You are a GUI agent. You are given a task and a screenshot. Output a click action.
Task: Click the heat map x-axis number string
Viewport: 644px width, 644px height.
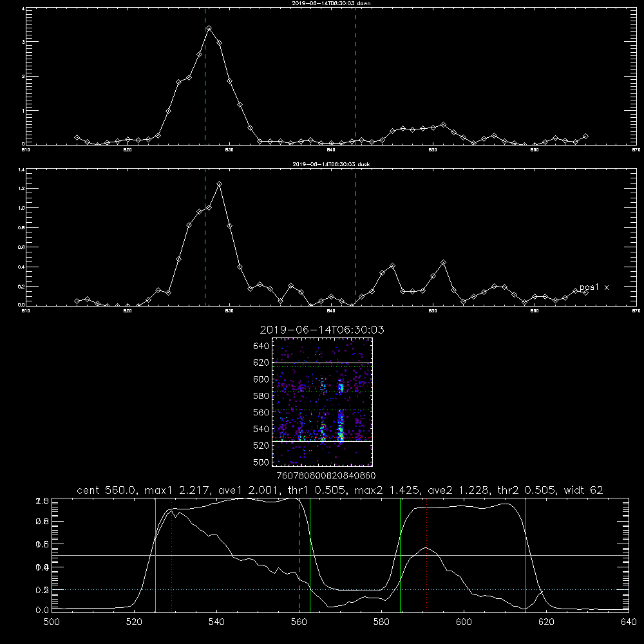coord(327,475)
